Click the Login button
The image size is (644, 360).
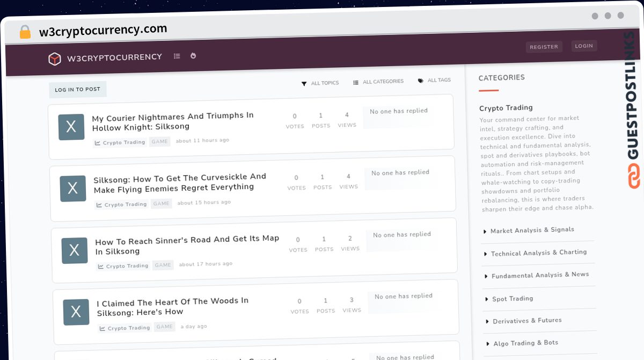[x=584, y=46]
